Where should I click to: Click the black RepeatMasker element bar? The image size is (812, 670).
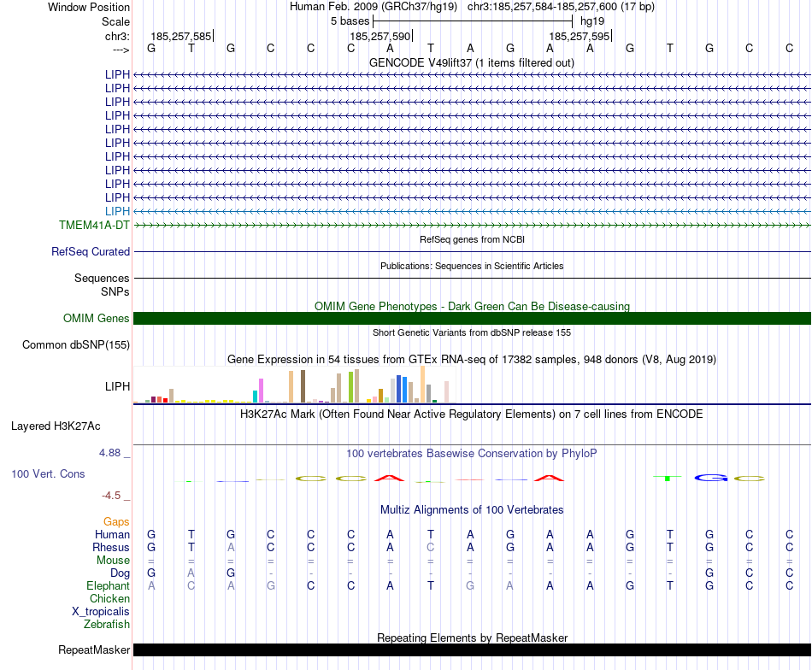472,650
